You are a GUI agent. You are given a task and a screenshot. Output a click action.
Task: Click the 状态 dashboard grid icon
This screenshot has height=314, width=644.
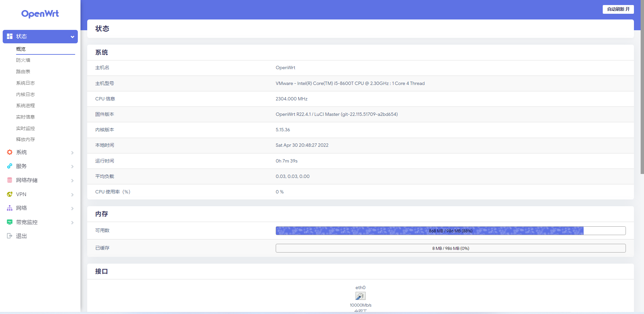click(x=10, y=36)
